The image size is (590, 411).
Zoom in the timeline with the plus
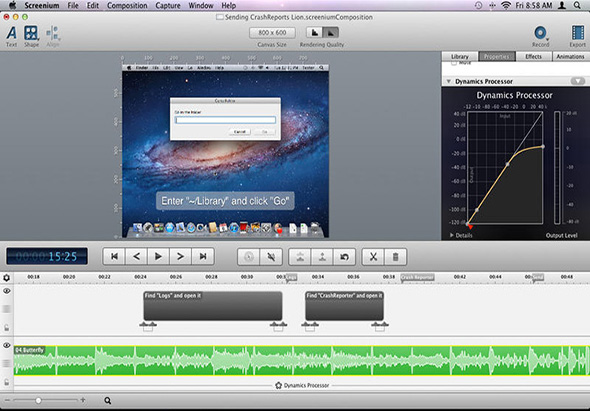(x=83, y=400)
